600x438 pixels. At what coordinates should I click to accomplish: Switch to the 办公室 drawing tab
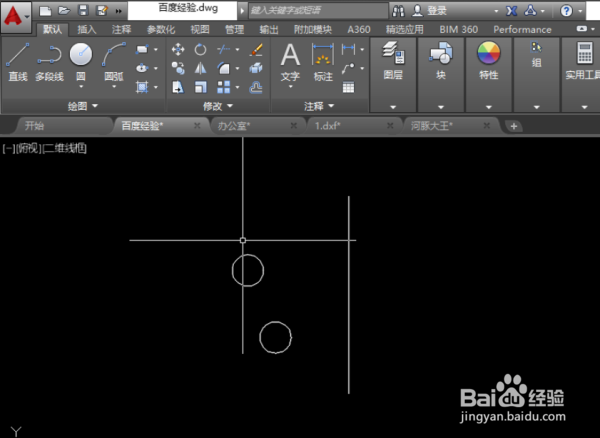coord(234,126)
